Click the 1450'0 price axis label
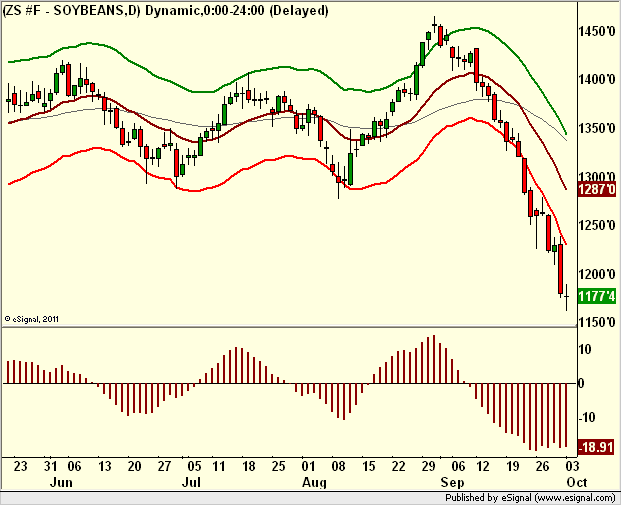This screenshot has height=505, width=621. coord(597,31)
